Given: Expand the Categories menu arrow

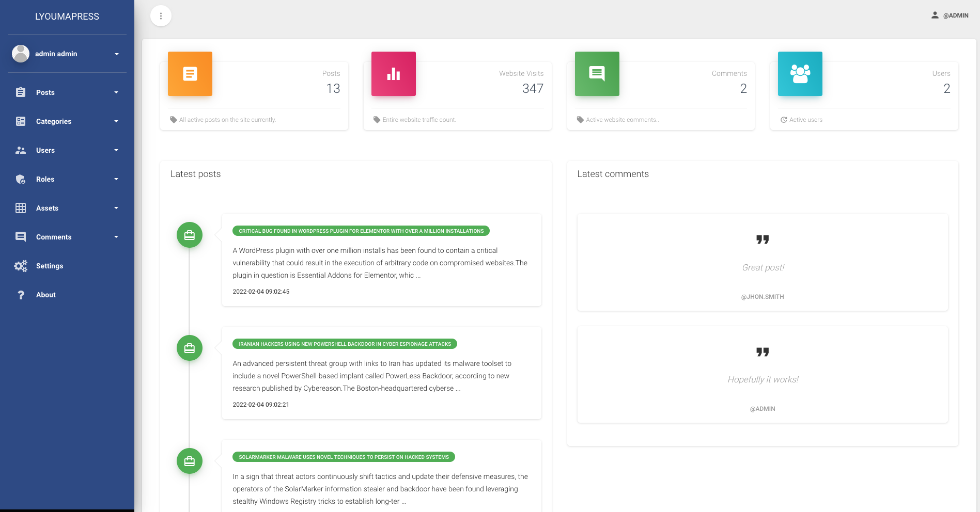Looking at the screenshot, I should pyautogui.click(x=116, y=121).
